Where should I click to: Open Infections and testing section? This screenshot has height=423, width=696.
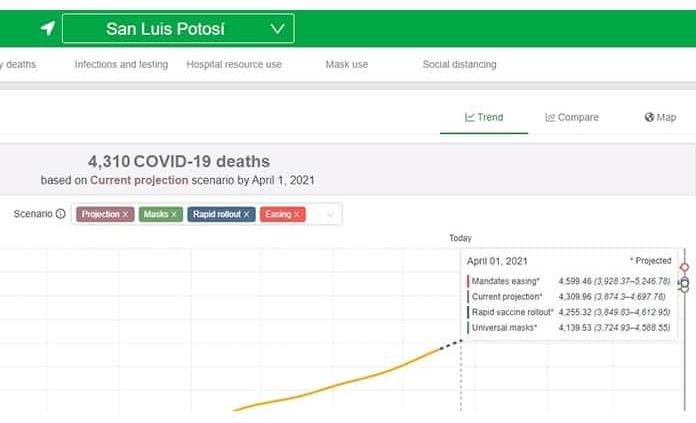(122, 64)
